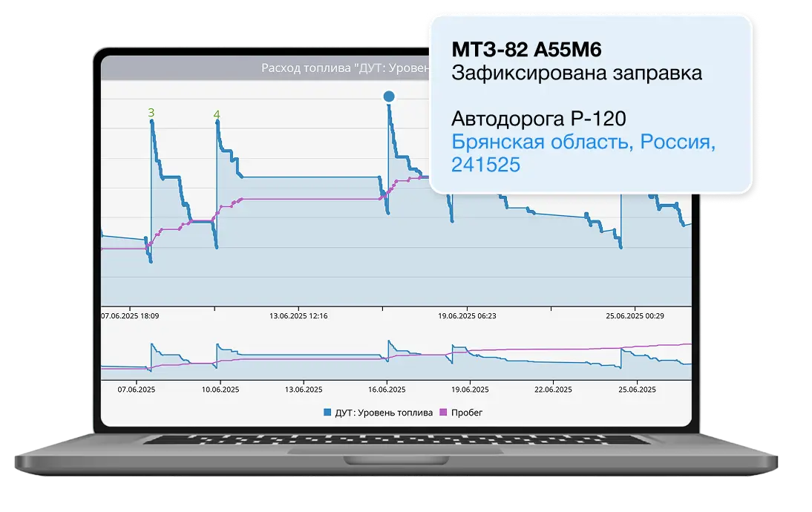Viewport: 812px width, 512px height.
Task: Toggle the Пробег series legend label
Action: [467, 413]
